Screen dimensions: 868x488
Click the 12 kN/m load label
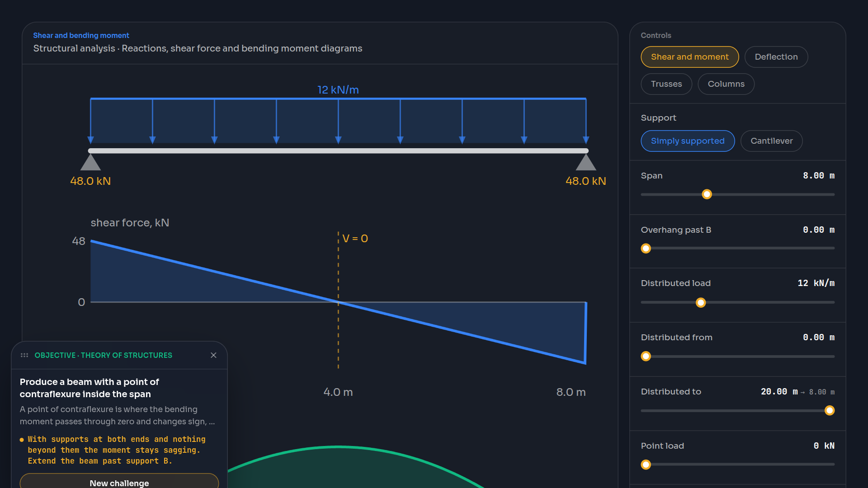click(x=338, y=90)
